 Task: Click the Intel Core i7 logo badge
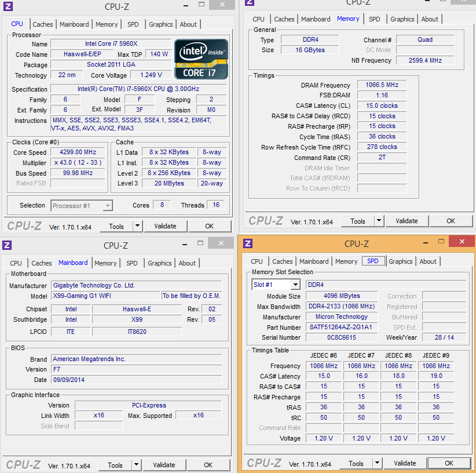click(201, 60)
